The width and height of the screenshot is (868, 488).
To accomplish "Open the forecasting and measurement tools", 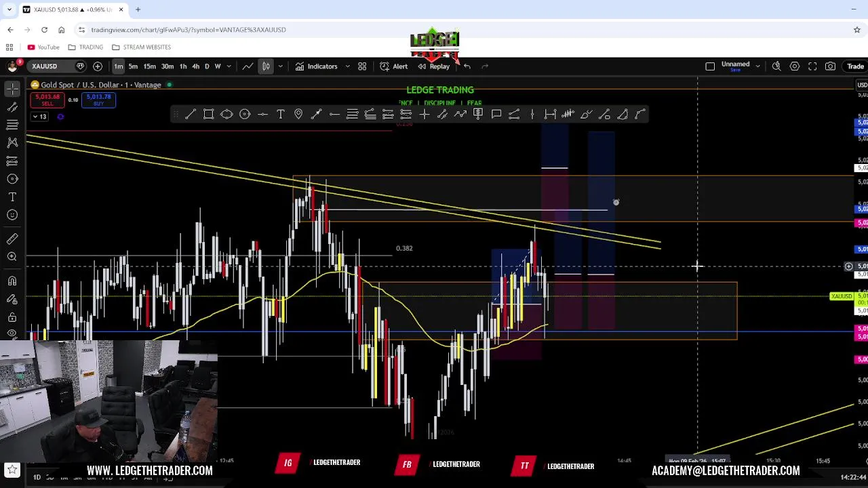I will coord(12,161).
